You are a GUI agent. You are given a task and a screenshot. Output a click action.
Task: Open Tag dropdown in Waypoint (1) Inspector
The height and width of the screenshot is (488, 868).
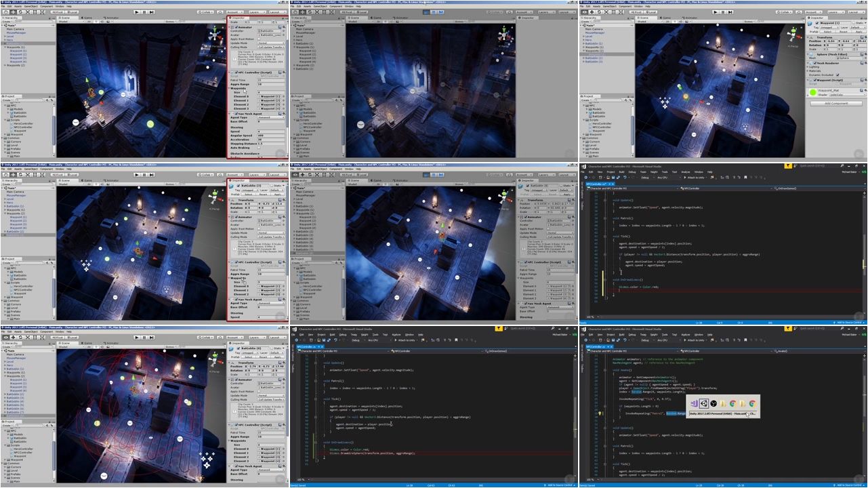pos(829,28)
